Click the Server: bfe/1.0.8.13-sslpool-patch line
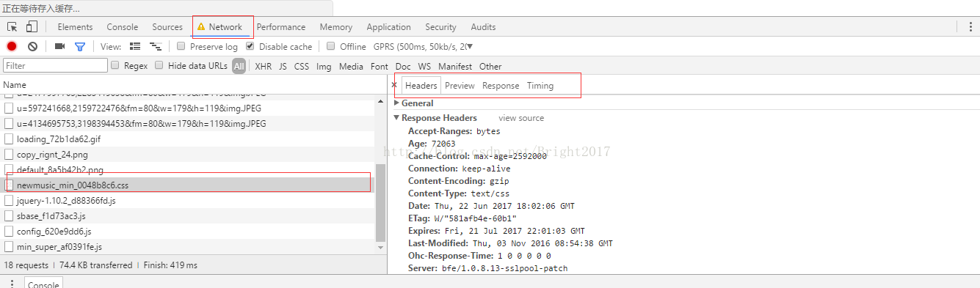The width and height of the screenshot is (980, 288). tap(487, 268)
